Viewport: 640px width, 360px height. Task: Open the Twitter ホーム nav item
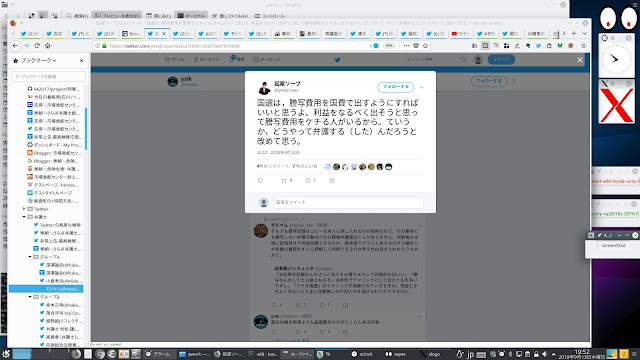tap(174, 60)
